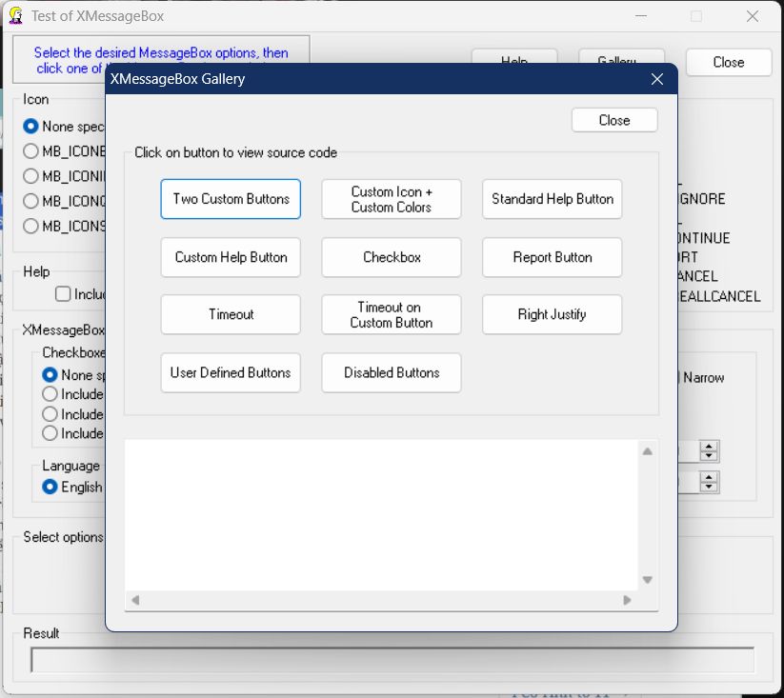Close the Test of XMessageBox window via X
The width and height of the screenshot is (784, 698).
(753, 16)
